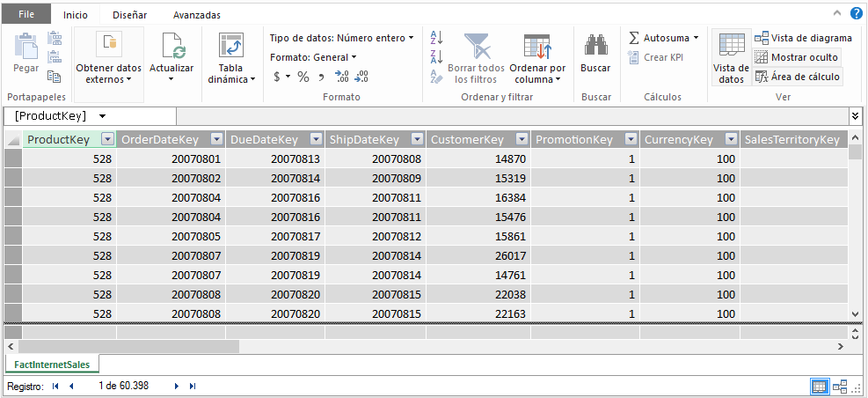Click the Tabla dinámica icon
Viewport: 868px width, 398px height.
[x=231, y=46]
